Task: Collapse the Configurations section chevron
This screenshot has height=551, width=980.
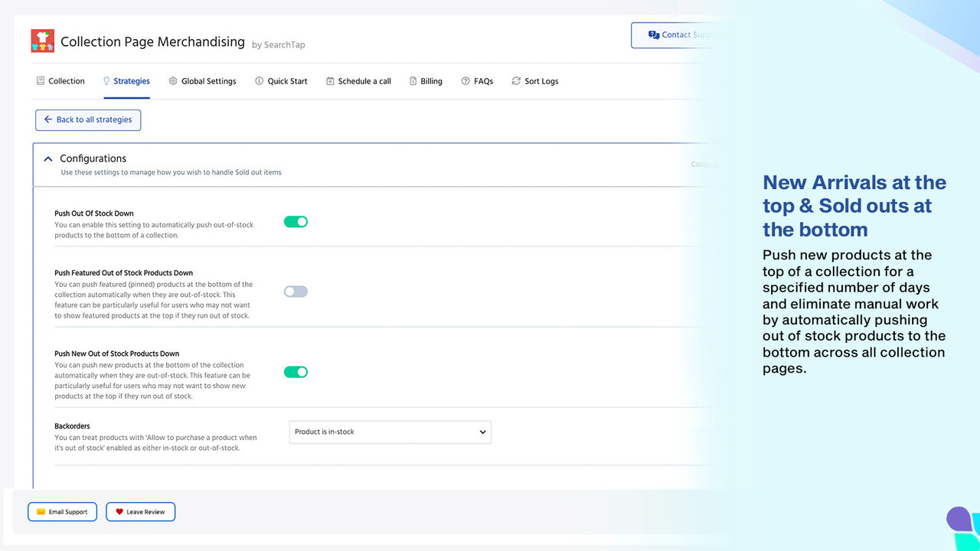Action: [x=48, y=159]
